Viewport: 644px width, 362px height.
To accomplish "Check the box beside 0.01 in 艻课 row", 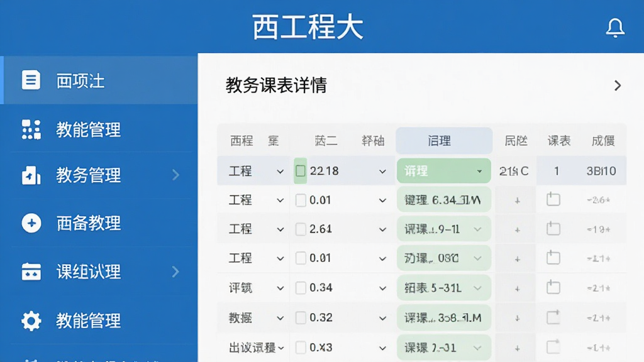I will pos(301,258).
